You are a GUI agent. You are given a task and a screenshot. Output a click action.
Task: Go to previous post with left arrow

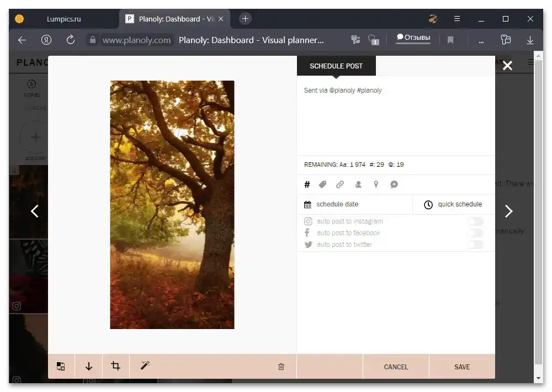34,211
